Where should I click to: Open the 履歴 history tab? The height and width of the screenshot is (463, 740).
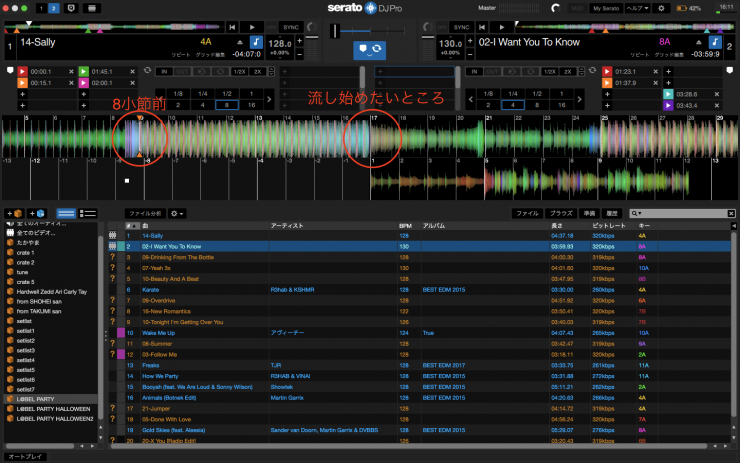pos(612,213)
